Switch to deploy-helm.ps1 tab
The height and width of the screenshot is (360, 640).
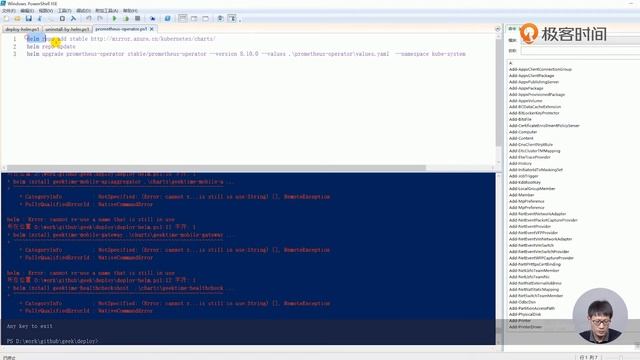(22, 29)
